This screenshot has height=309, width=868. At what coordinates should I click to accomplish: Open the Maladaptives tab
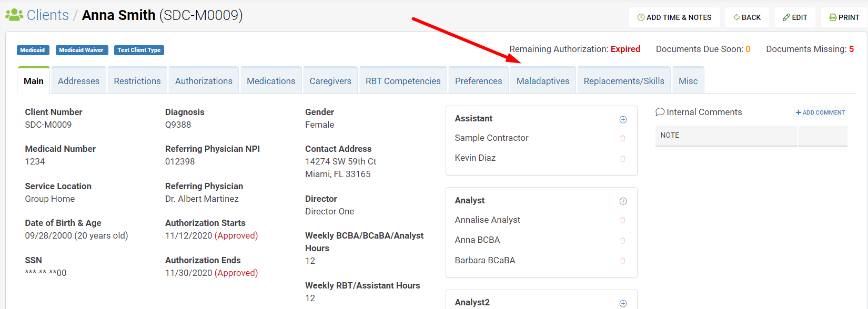click(543, 81)
